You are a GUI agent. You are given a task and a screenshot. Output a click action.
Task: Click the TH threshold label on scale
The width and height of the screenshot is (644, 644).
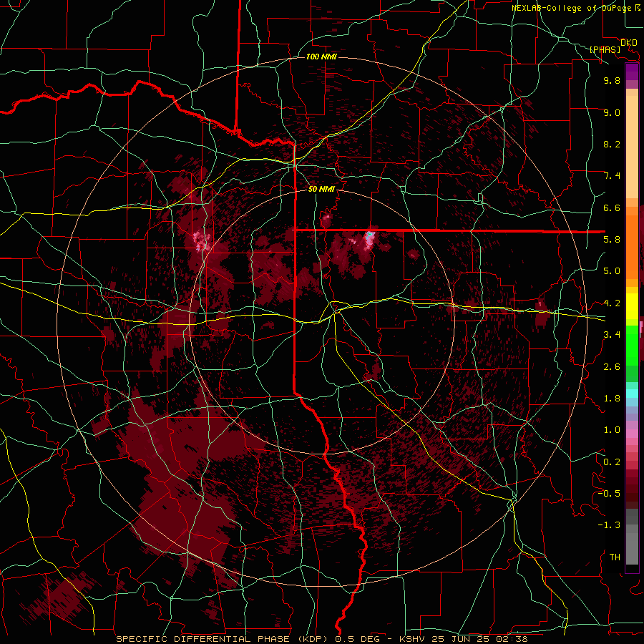[615, 557]
